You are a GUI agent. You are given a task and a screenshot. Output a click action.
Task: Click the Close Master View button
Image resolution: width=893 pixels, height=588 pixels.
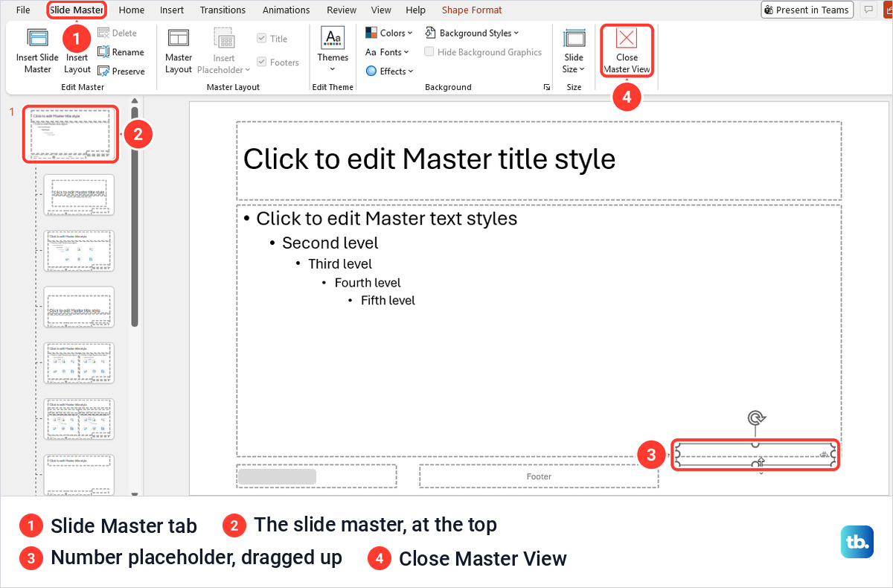point(627,51)
